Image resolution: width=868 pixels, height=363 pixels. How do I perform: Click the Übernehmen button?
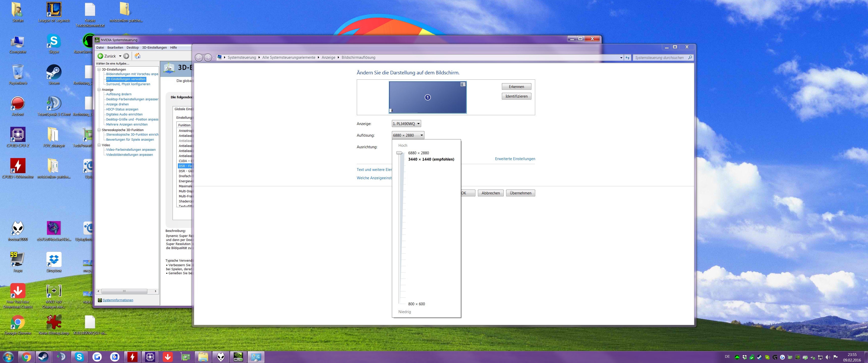point(520,193)
